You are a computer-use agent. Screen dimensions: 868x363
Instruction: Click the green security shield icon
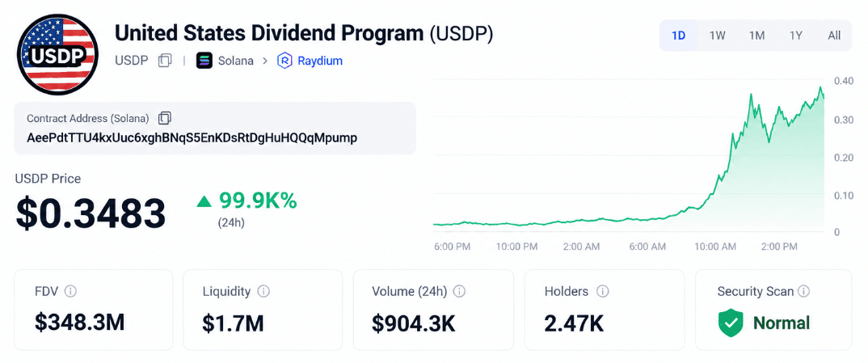pos(731,323)
